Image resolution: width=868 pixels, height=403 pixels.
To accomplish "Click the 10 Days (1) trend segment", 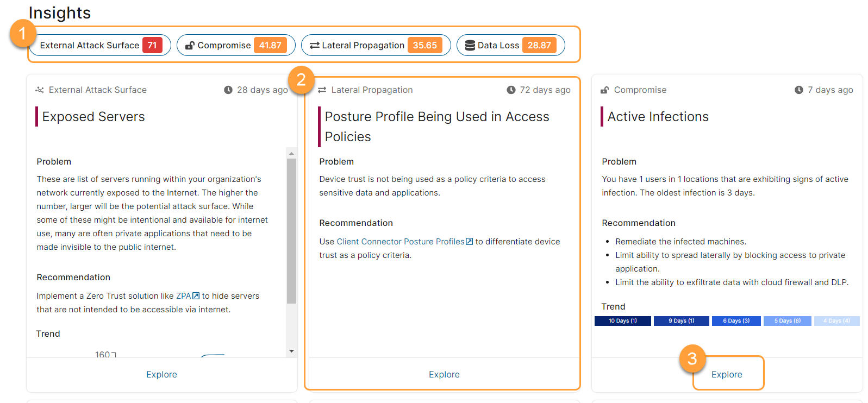I will click(622, 321).
